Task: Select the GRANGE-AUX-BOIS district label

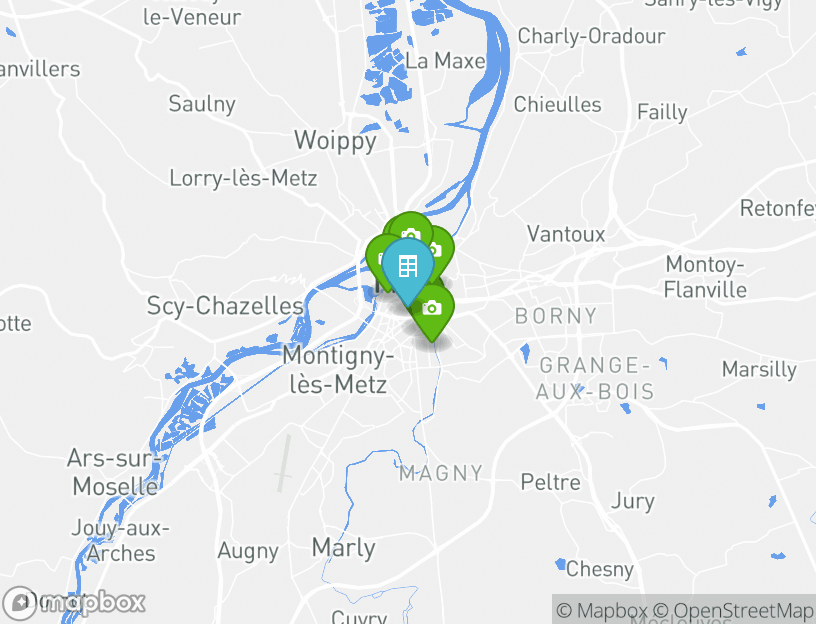Action: (596, 378)
